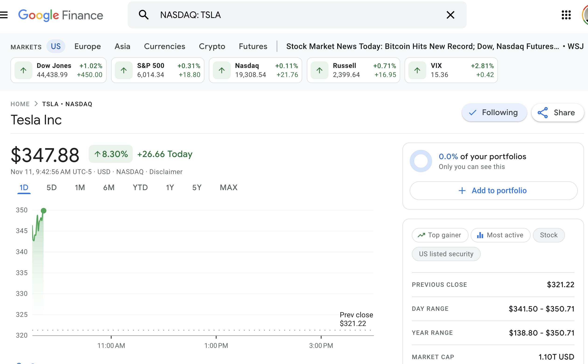Open the Crypto markets tab
Image resolution: width=588 pixels, height=364 pixels.
pos(212,46)
